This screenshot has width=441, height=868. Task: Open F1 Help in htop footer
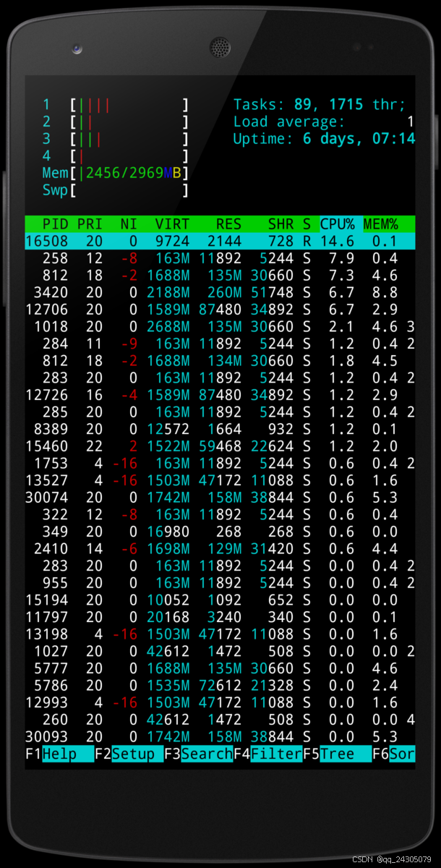point(60,754)
